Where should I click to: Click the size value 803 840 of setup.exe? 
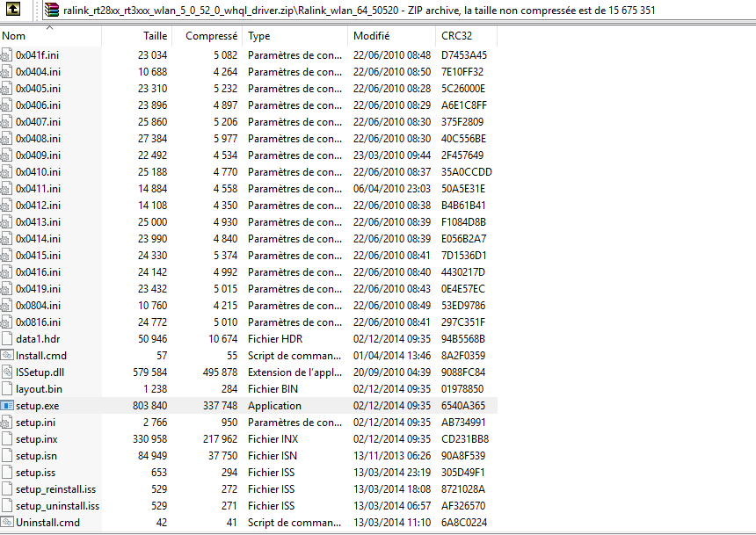(150, 406)
